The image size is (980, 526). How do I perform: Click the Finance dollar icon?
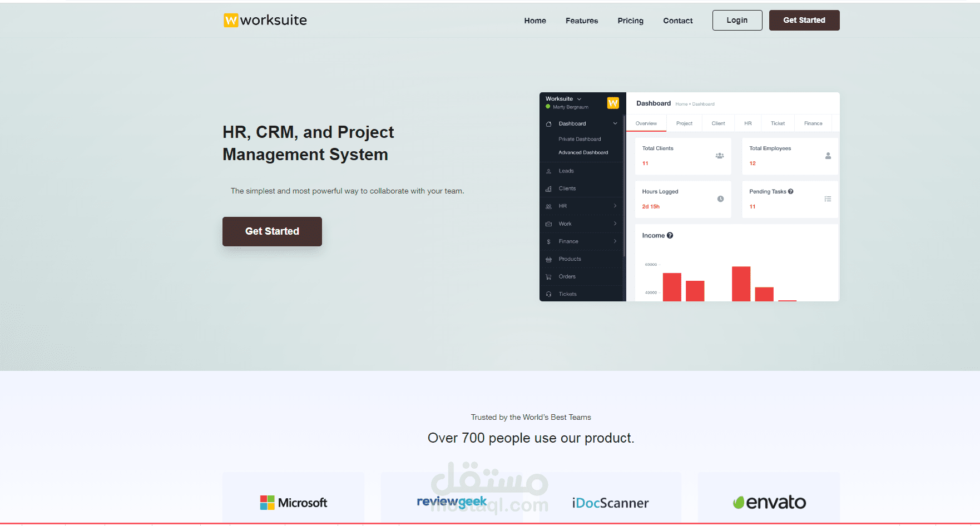point(548,242)
